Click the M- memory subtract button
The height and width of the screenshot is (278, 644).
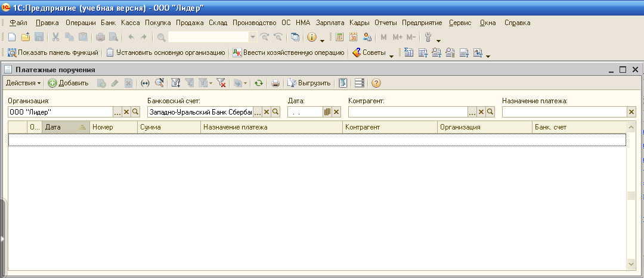click(x=411, y=38)
